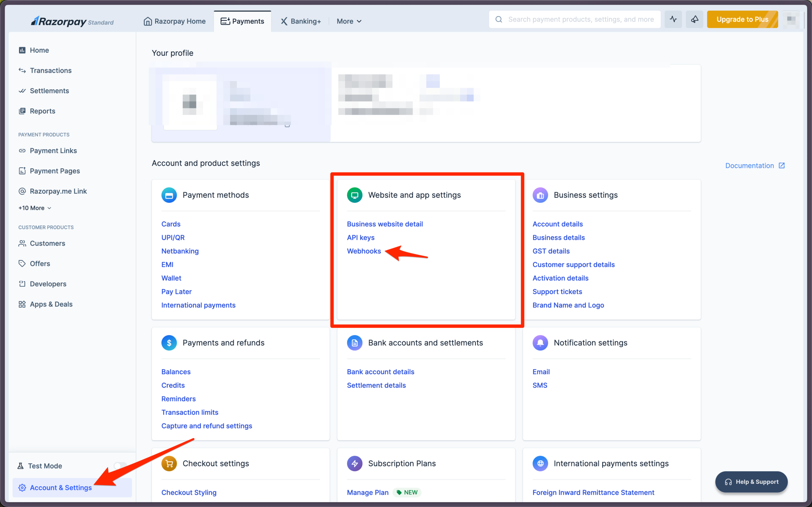This screenshot has height=507, width=812.
Task: Click the Notification settings bell icon
Action: click(540, 343)
